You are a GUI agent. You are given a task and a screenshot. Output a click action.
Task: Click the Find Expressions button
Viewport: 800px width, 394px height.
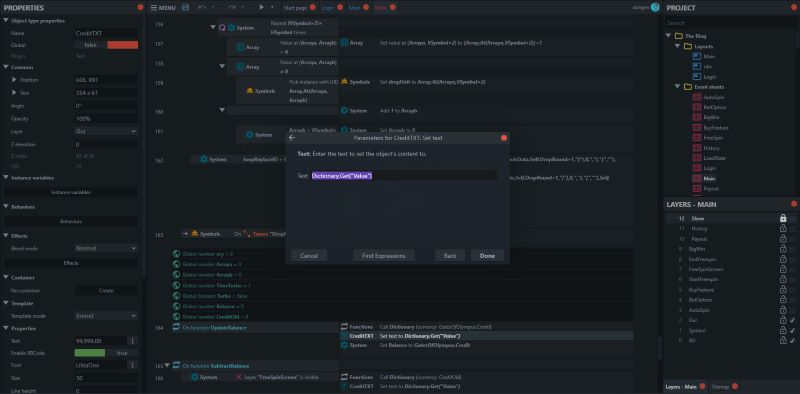point(384,256)
